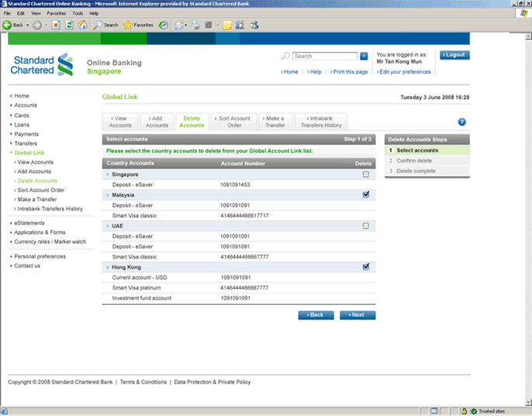Click the page search magnifier icon
This screenshot has height=416, width=532.
point(285,56)
